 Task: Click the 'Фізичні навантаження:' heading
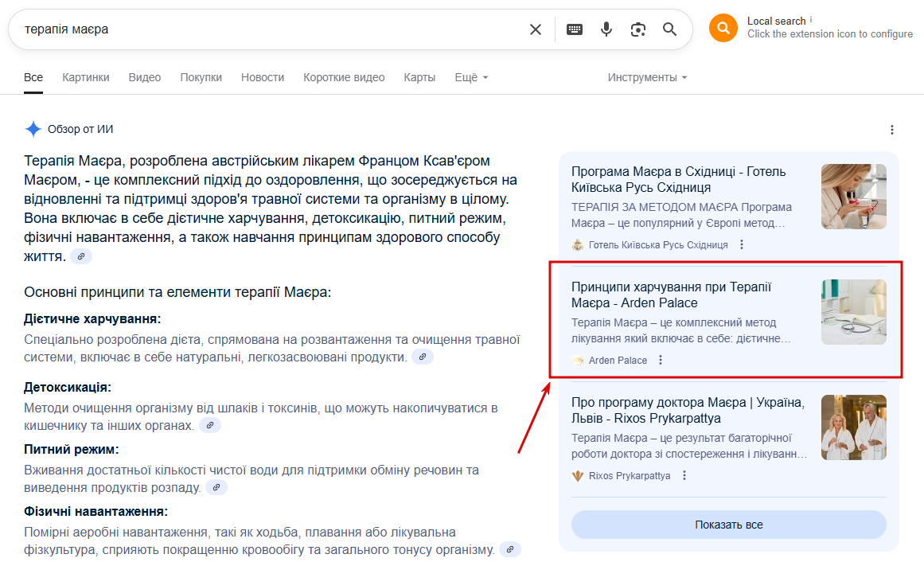96,511
